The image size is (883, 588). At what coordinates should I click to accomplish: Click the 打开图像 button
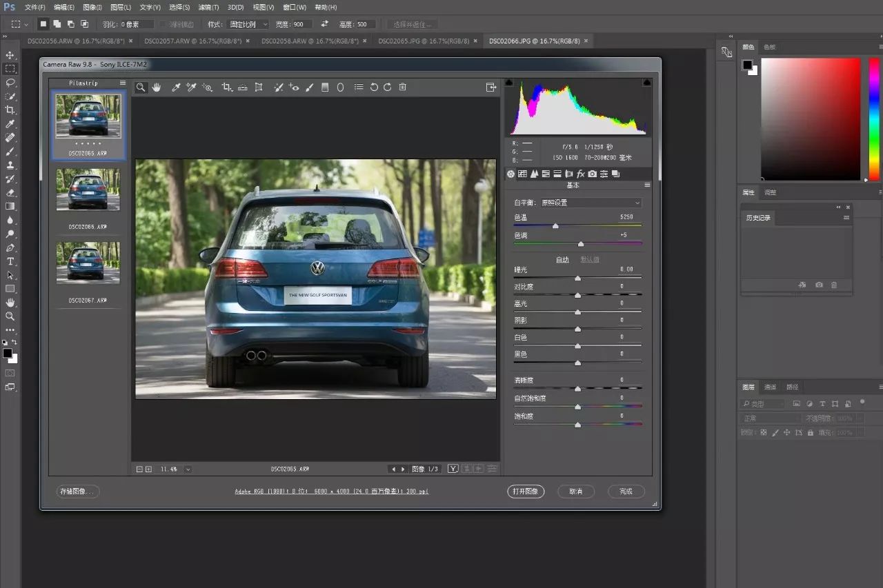pos(526,491)
